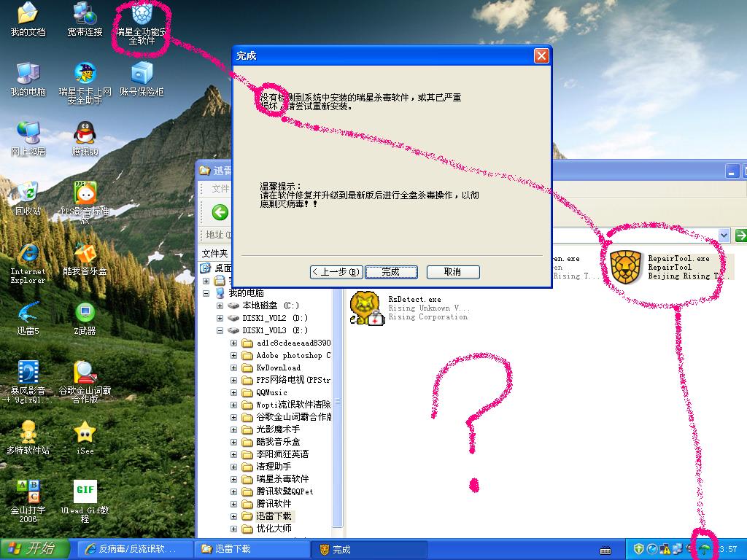The image size is (747, 560).
Task: Collapse the 我的电脑 tree node
Action: 206,293
